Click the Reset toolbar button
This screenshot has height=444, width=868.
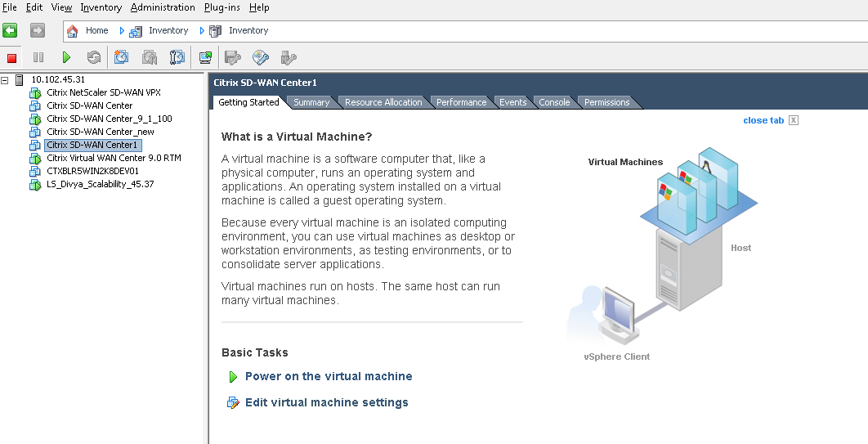click(93, 57)
